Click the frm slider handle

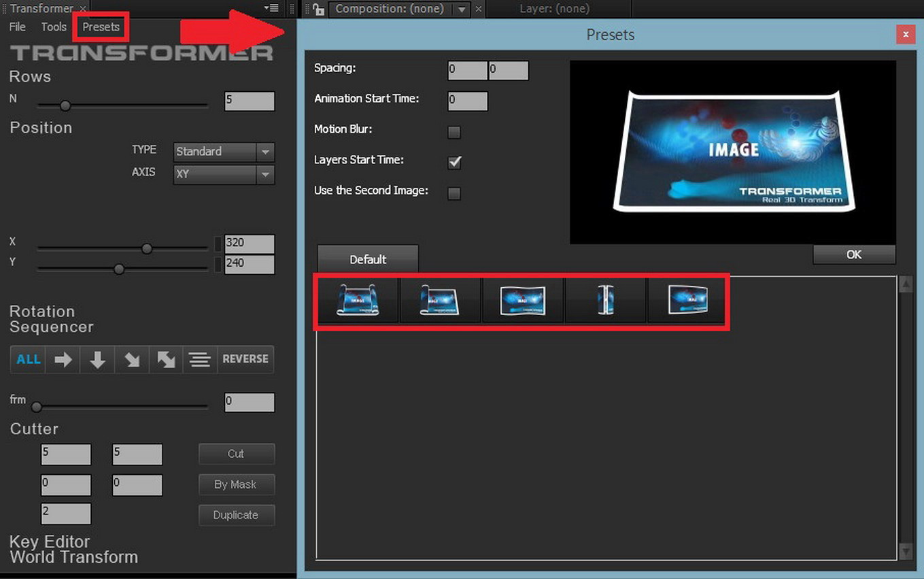coord(37,407)
